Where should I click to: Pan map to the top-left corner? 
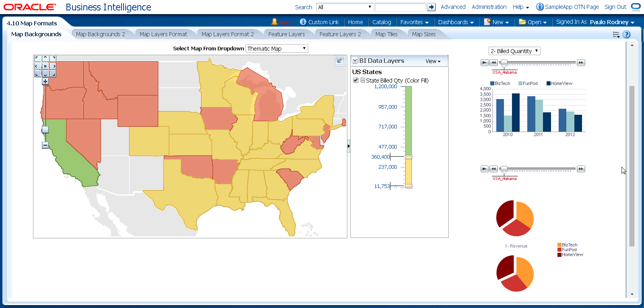click(37, 58)
